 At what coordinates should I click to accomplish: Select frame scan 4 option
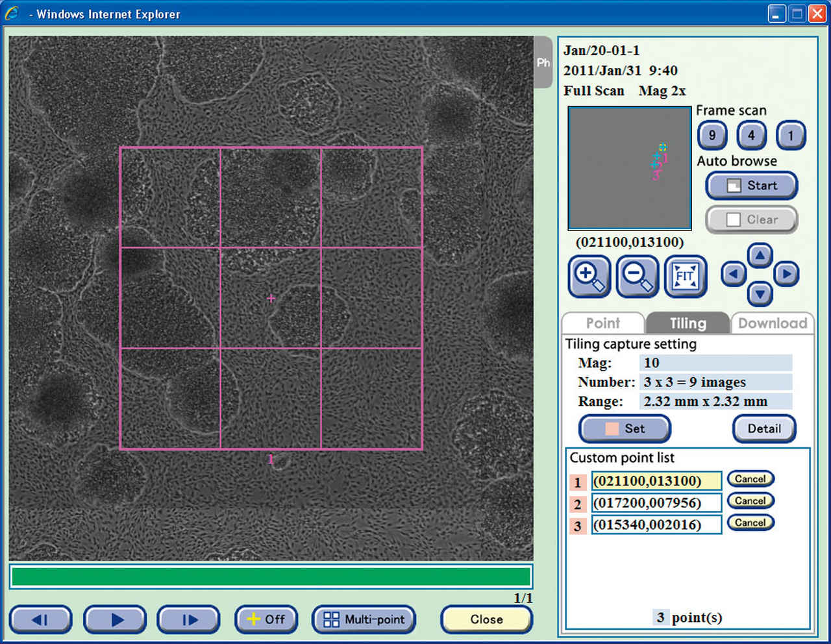(x=751, y=135)
